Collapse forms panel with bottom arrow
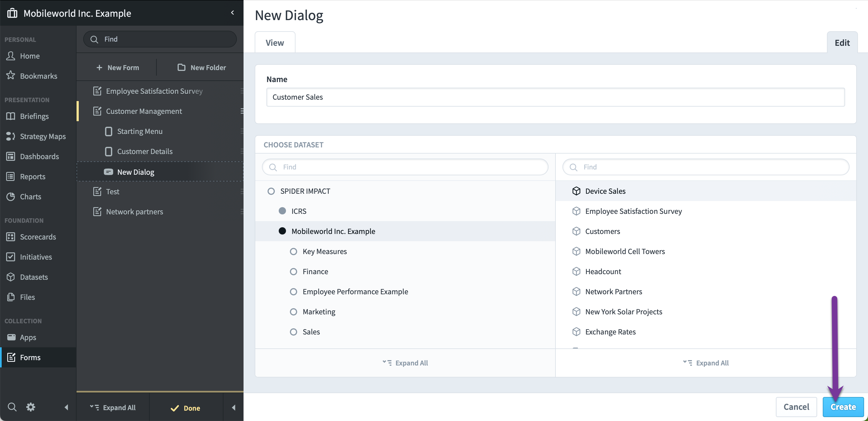The height and width of the screenshot is (421, 868). [233, 408]
